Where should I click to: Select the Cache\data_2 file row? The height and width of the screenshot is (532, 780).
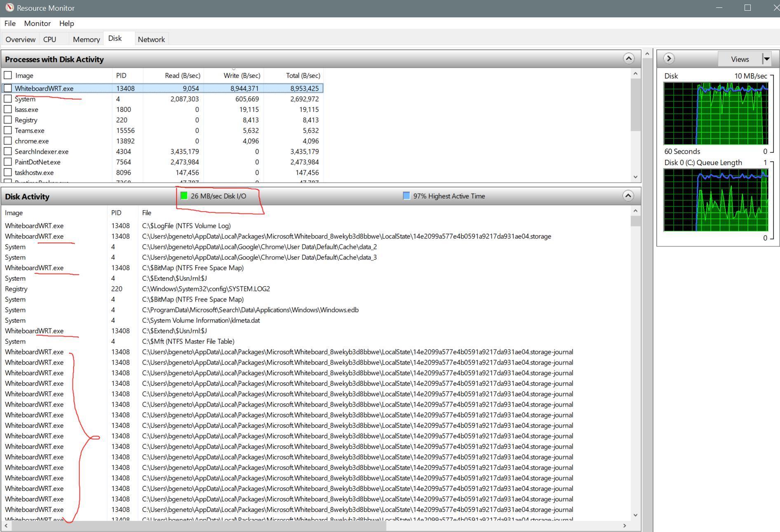coord(316,247)
